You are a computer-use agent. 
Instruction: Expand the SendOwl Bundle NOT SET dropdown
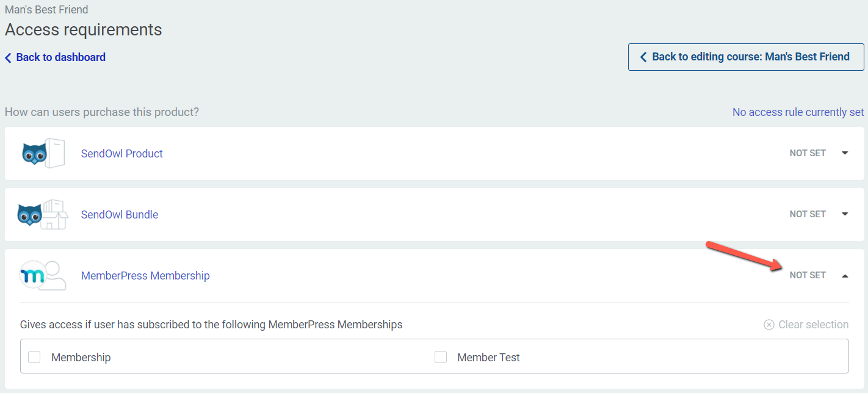tap(845, 214)
